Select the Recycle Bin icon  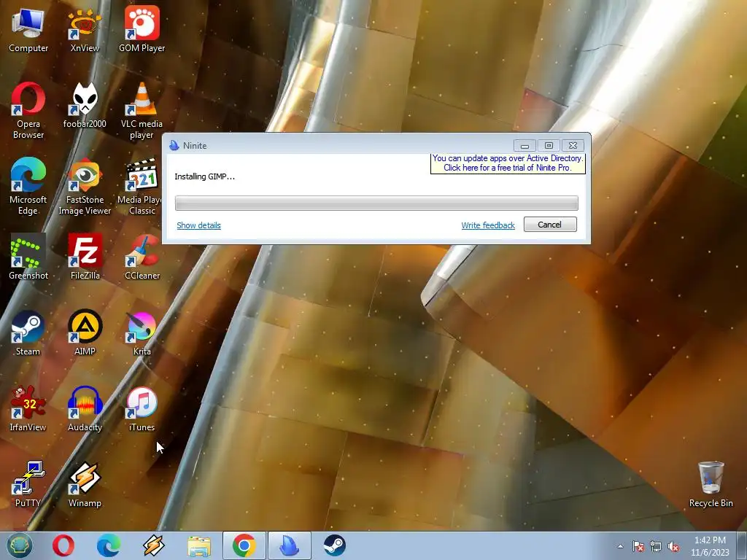click(x=711, y=484)
